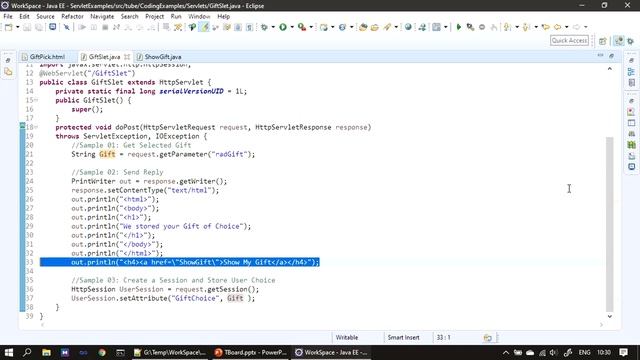The height and width of the screenshot is (360, 640).
Task: Click the Open Perspective icon
Action: pos(602,41)
